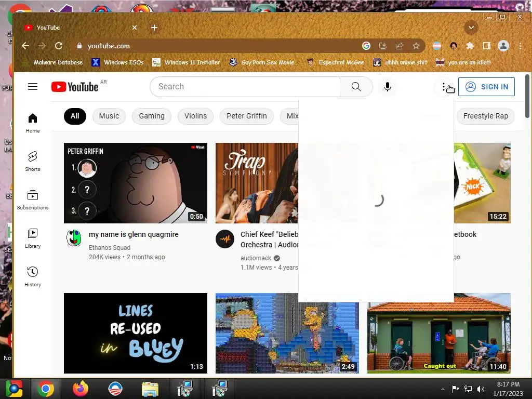Play the 15:22 Nick video thumbnail
The image size is (532, 399).
click(482, 183)
